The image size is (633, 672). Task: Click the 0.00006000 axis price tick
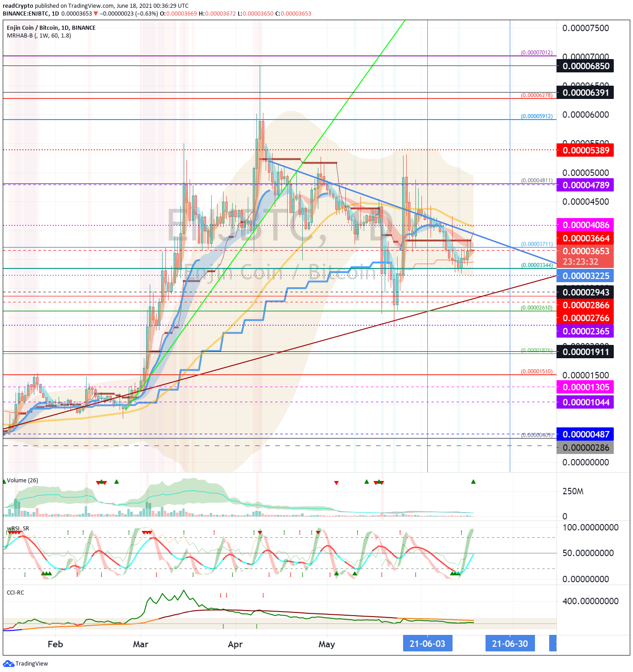point(586,115)
